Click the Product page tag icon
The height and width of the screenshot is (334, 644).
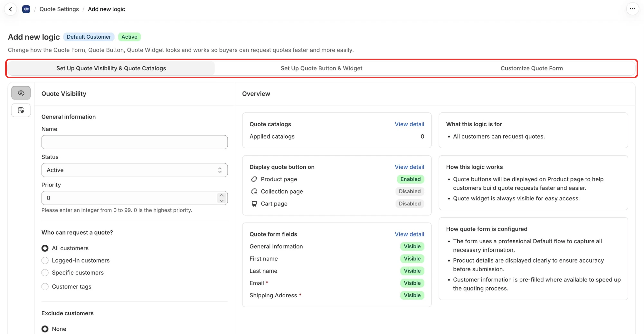coord(254,179)
